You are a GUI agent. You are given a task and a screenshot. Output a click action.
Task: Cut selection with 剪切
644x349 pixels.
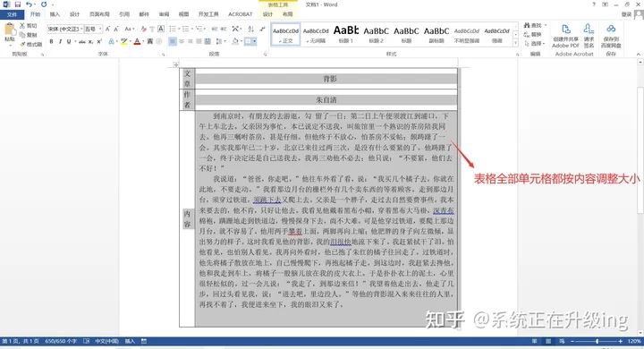(29, 25)
